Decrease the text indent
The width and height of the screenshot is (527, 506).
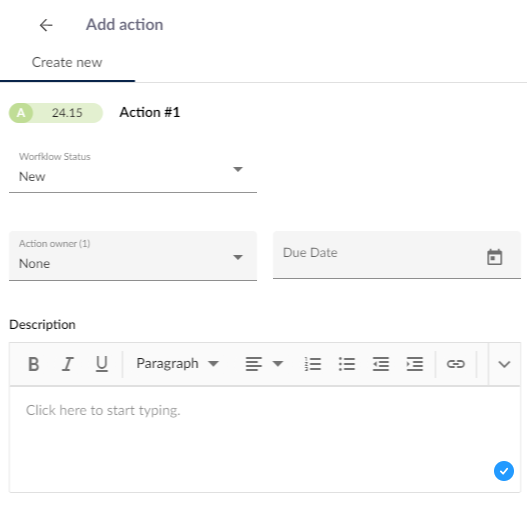381,364
